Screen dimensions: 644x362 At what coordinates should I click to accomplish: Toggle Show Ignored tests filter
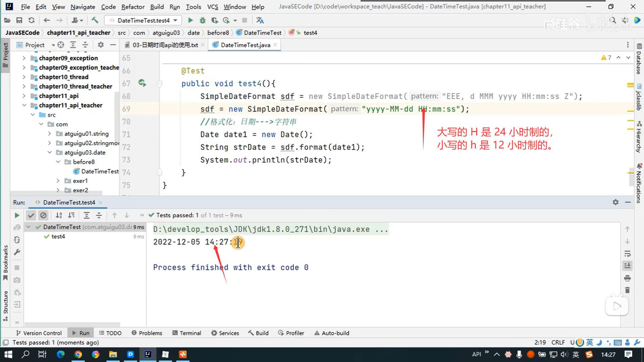pyautogui.click(x=43, y=215)
